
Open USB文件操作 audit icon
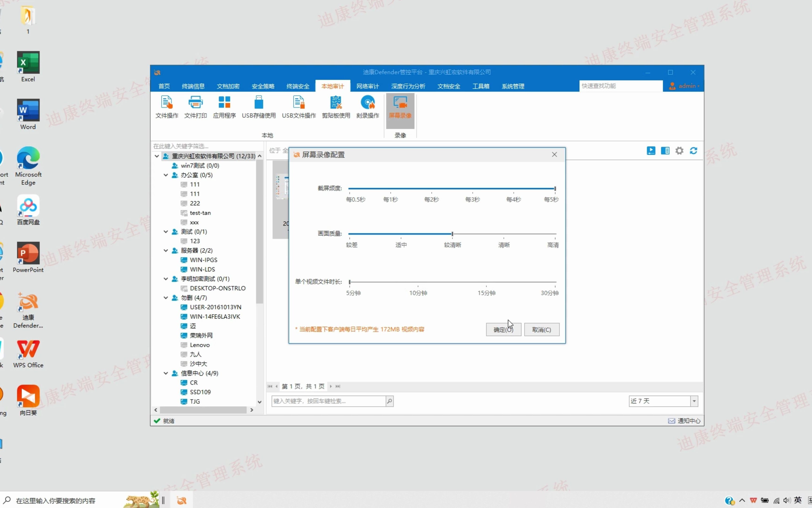299,107
